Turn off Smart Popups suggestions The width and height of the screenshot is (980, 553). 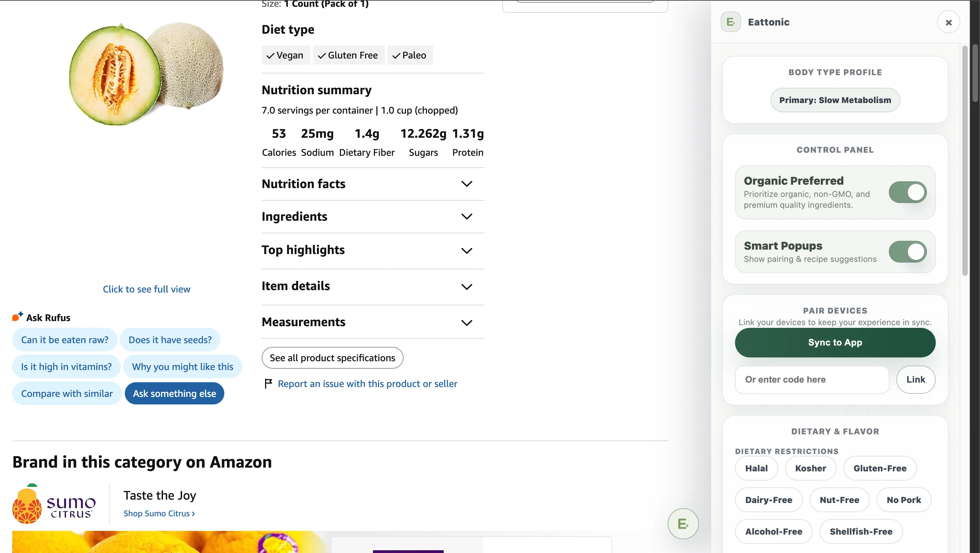908,251
